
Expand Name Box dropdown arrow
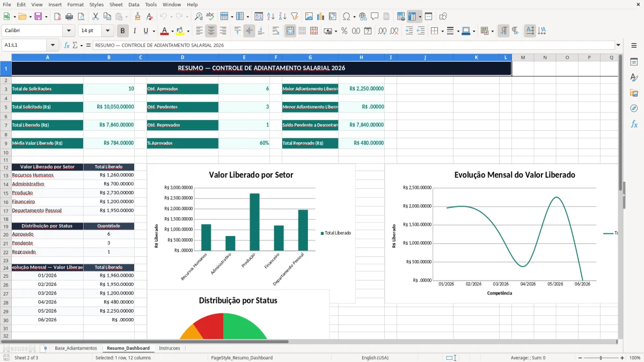tap(53, 45)
